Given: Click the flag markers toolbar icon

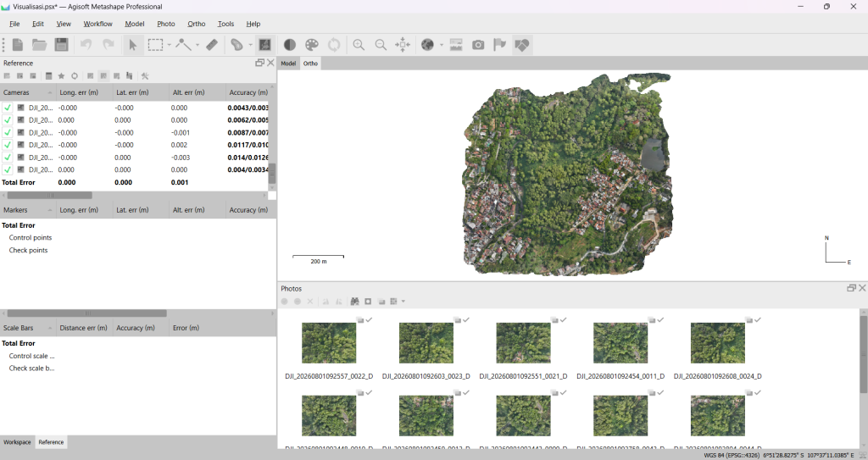Looking at the screenshot, I should 500,45.
